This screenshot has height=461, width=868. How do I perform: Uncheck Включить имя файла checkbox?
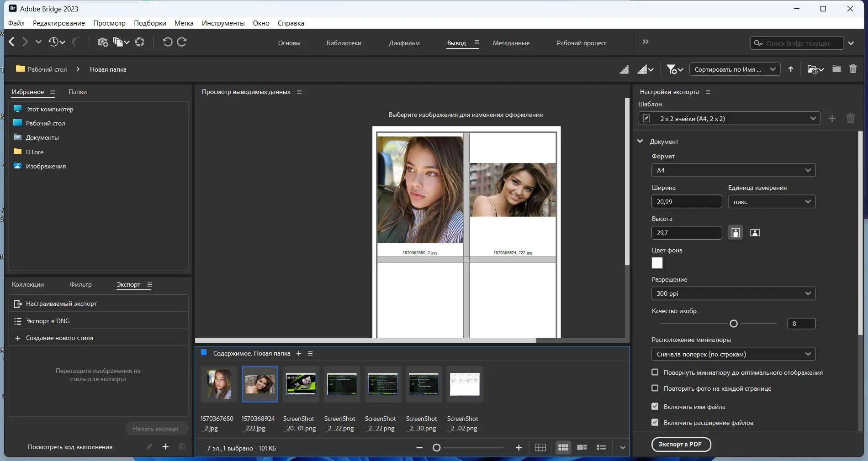655,407
